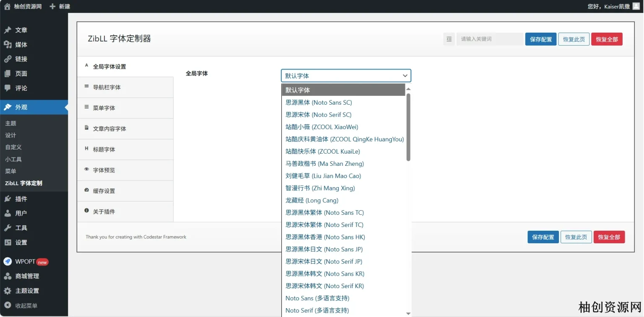Open 插件 plugins via its plug icon
This screenshot has height=317, width=644.
point(8,199)
